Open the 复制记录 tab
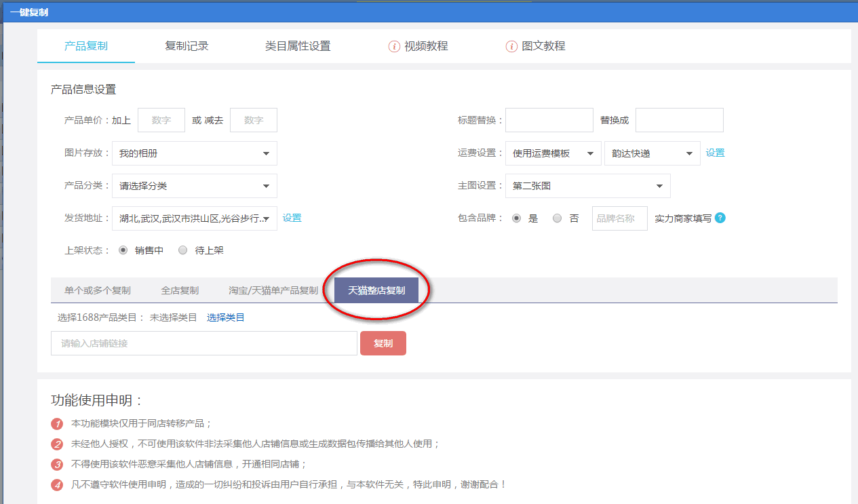The width and height of the screenshot is (858, 504). click(x=187, y=46)
